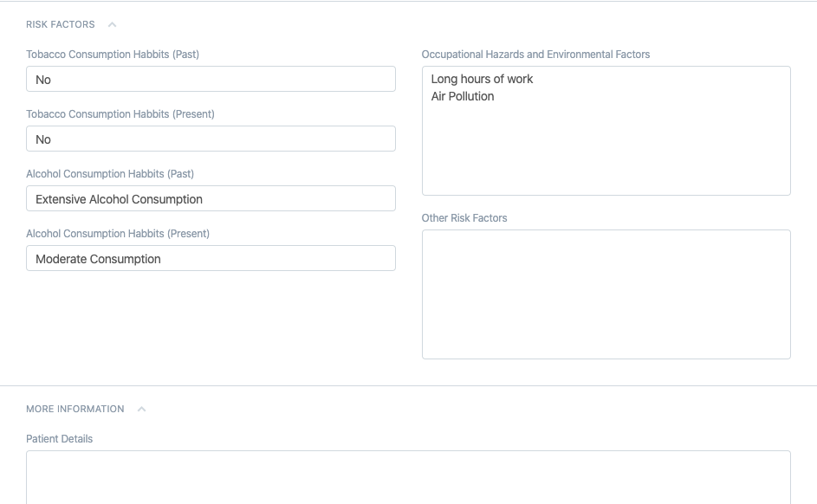The height and width of the screenshot is (504, 817).
Task: Edit the Extensive Alcohol Consumption field
Action: click(211, 199)
